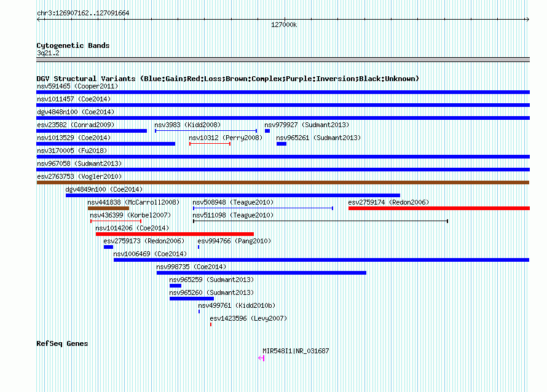Select the nsv1011457 (Coe2014) variant label

[74, 99]
